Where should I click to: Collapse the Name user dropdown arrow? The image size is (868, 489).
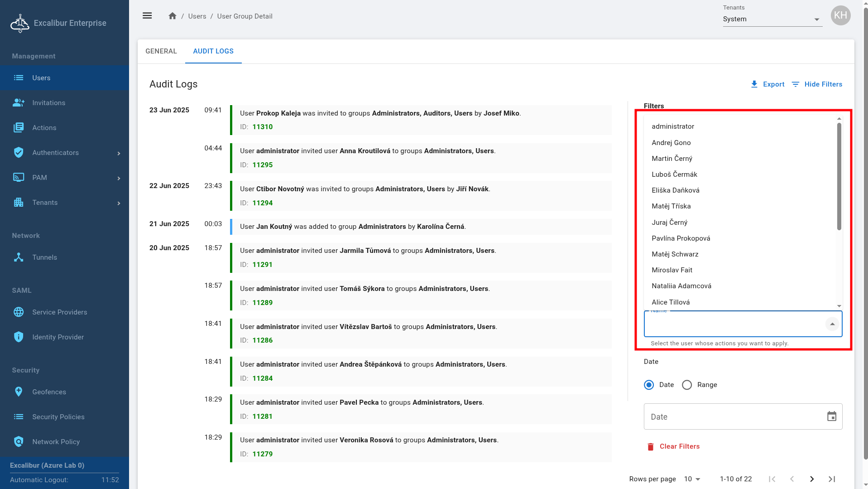point(832,324)
